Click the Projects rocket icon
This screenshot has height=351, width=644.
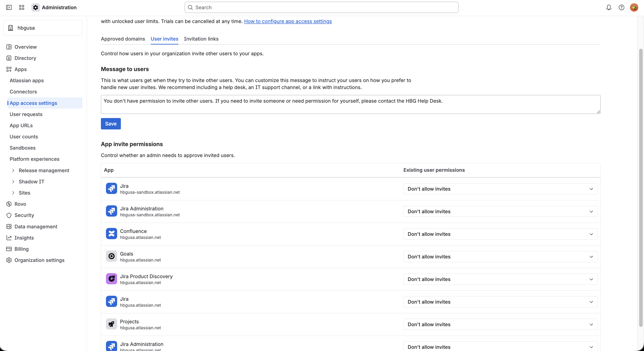tap(111, 324)
